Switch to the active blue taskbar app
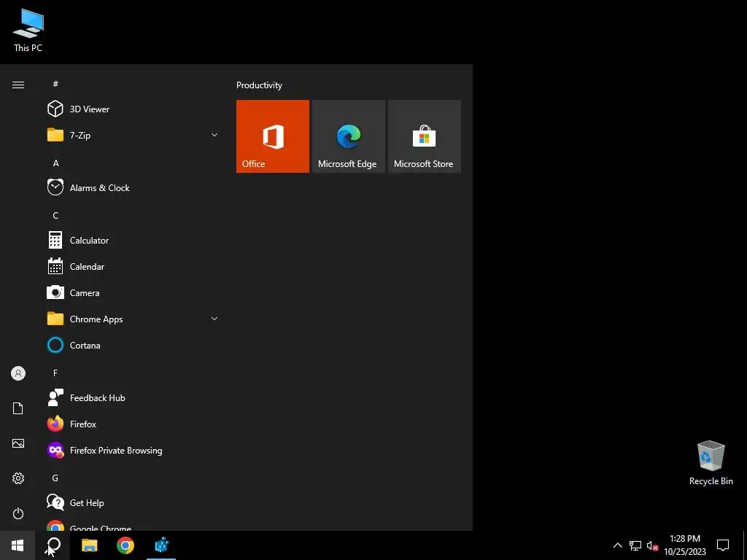 pyautogui.click(x=161, y=545)
